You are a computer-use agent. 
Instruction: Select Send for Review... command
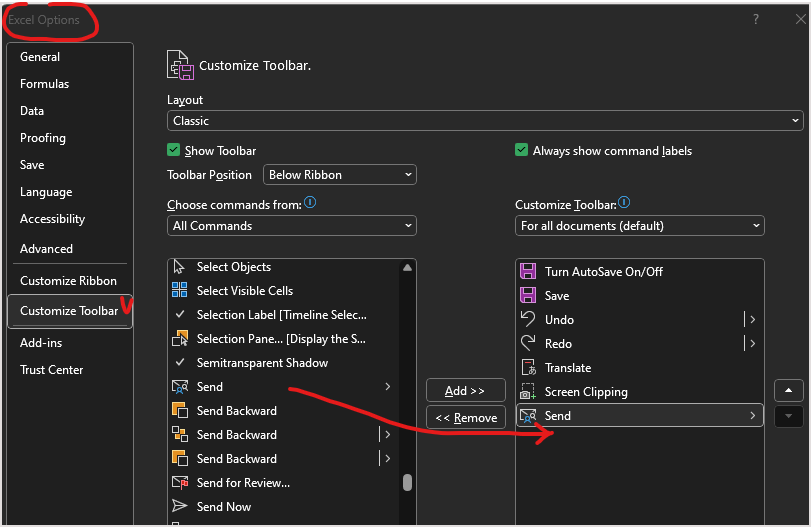tap(284, 483)
